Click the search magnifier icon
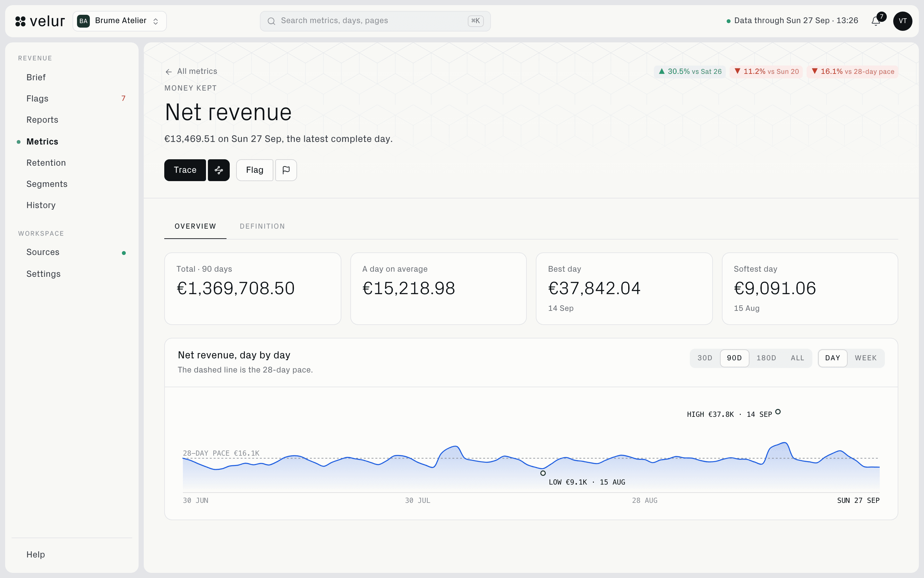Screen dimensions: 924x578 (271, 21)
